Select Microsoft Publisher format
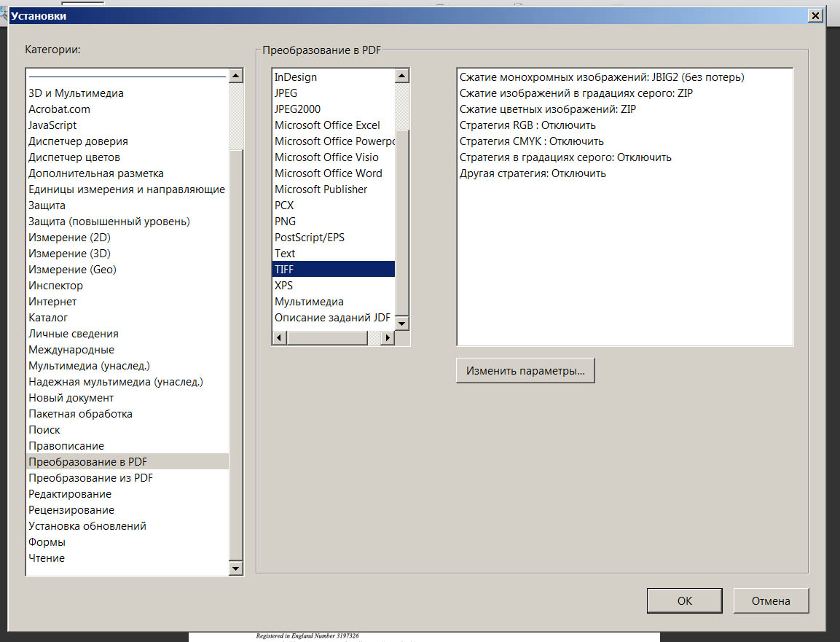This screenshot has height=642, width=840. coord(334,189)
